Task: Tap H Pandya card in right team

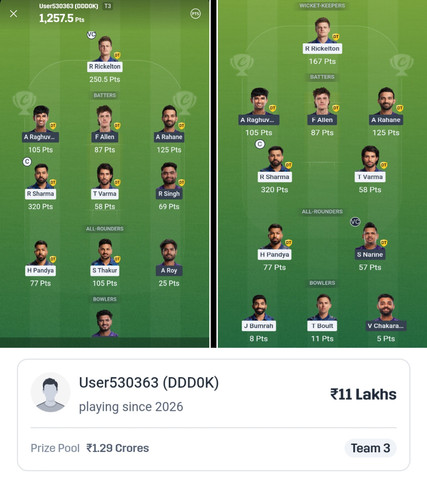Action: tap(275, 247)
